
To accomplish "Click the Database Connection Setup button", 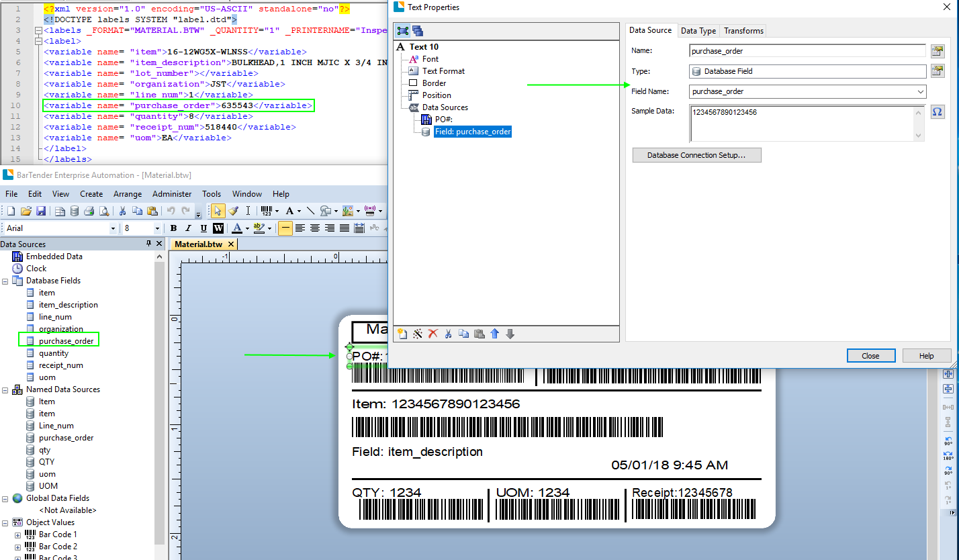I will click(x=696, y=155).
